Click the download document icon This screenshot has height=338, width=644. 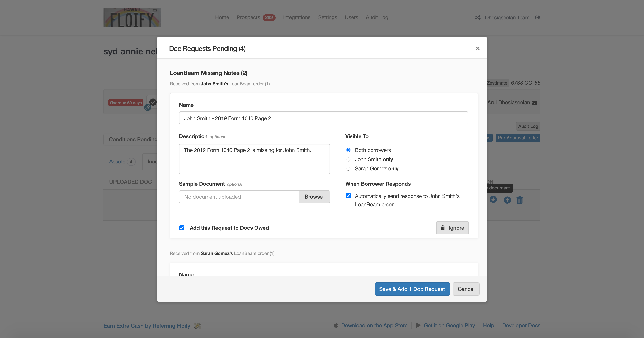494,200
